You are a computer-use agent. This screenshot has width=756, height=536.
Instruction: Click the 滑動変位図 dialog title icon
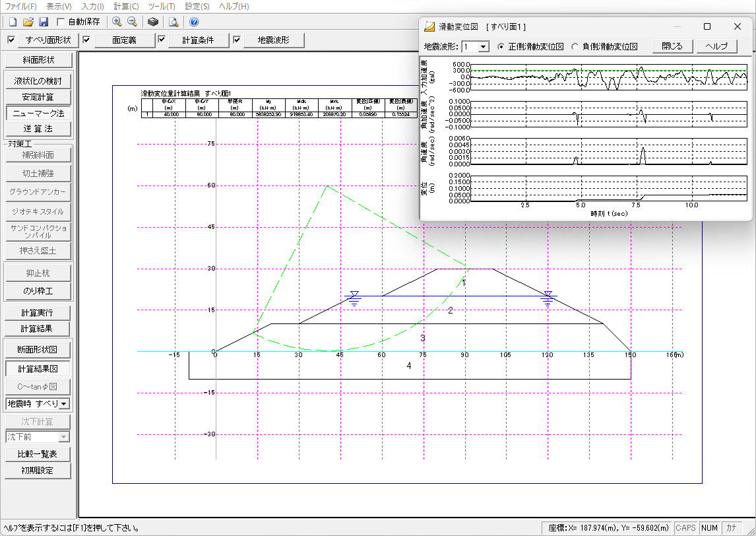click(429, 26)
